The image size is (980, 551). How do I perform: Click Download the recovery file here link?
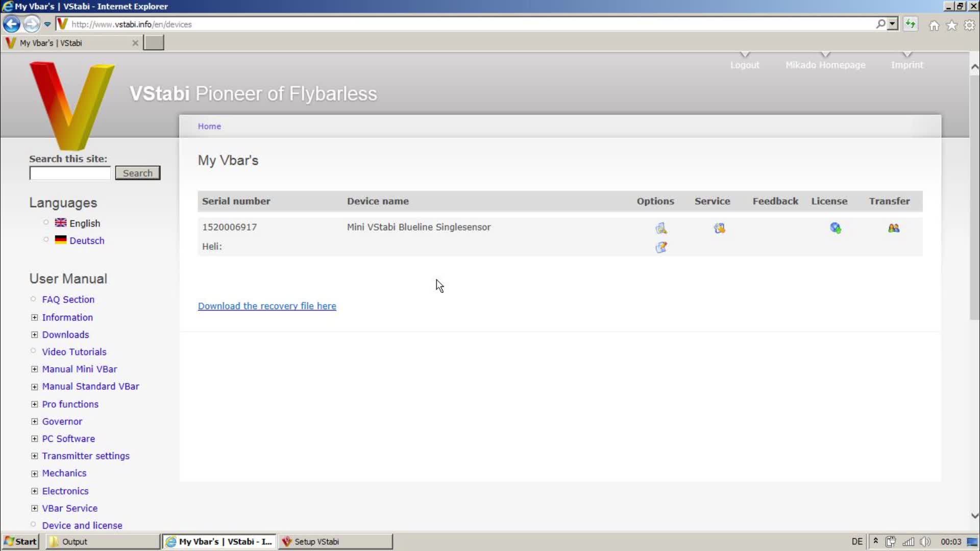[x=267, y=306]
